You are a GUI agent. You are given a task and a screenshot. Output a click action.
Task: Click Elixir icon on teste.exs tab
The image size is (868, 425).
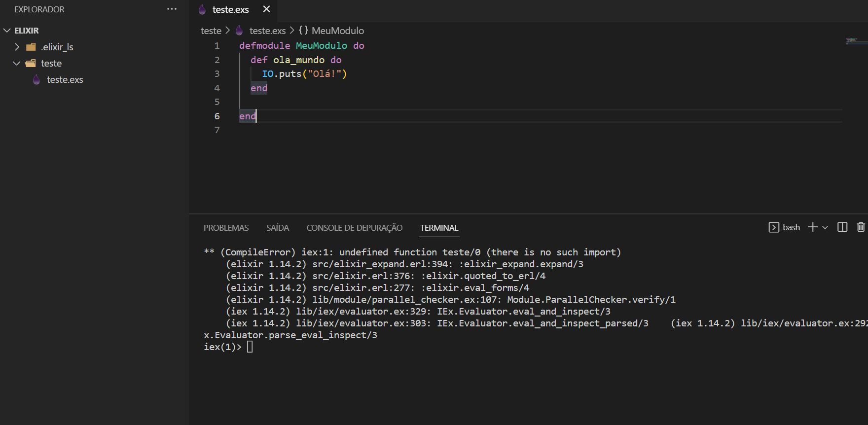[x=202, y=9]
